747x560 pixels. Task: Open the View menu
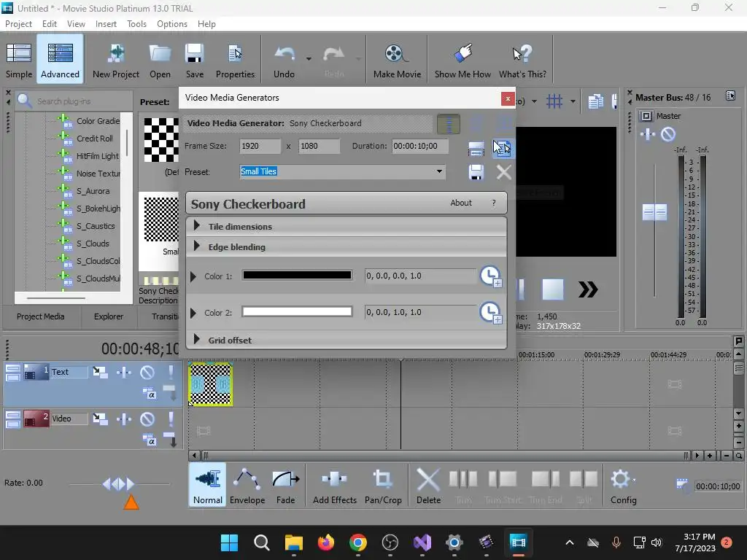click(x=76, y=24)
